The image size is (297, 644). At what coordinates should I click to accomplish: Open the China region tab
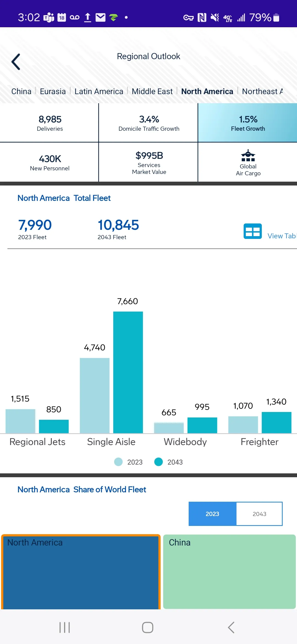tap(21, 91)
